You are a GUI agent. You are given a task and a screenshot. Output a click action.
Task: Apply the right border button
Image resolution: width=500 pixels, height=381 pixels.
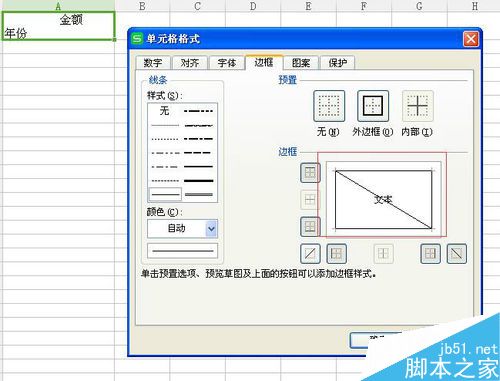(x=430, y=254)
